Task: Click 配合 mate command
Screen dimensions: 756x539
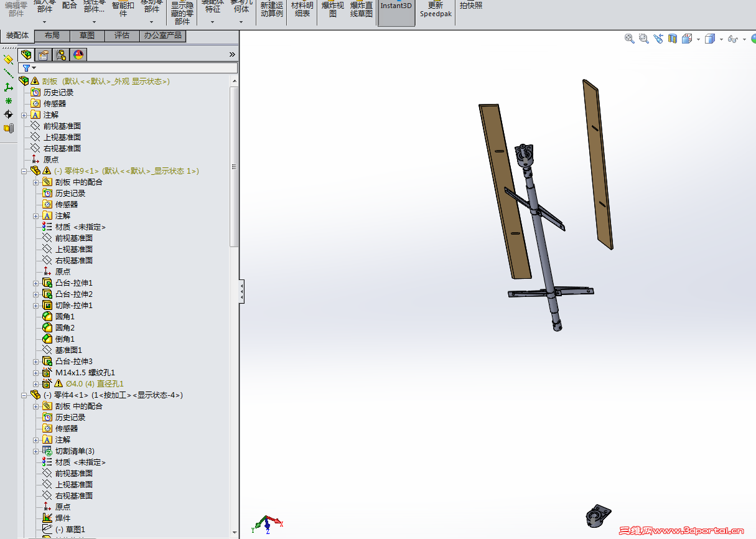Action: 70,5
